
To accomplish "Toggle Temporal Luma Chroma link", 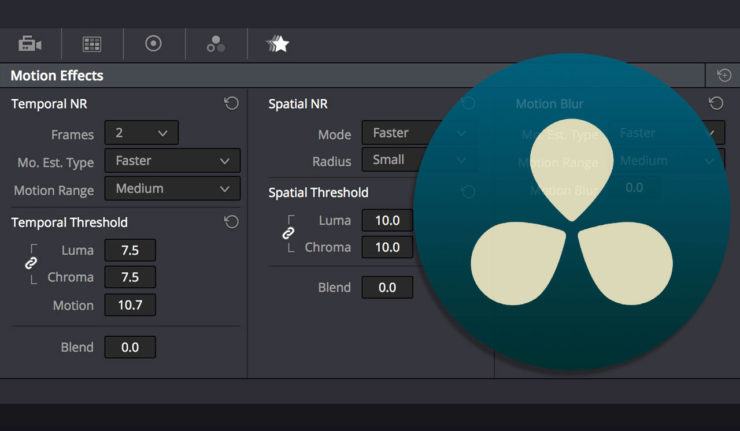I will point(31,263).
